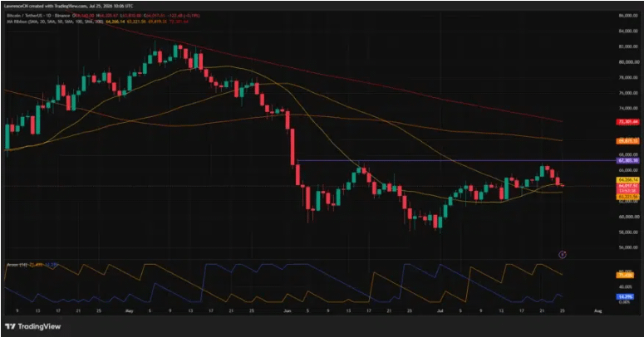The width and height of the screenshot is (644, 337).
Task: Click the 56,000.00 price axis label
Action: pyautogui.click(x=629, y=247)
